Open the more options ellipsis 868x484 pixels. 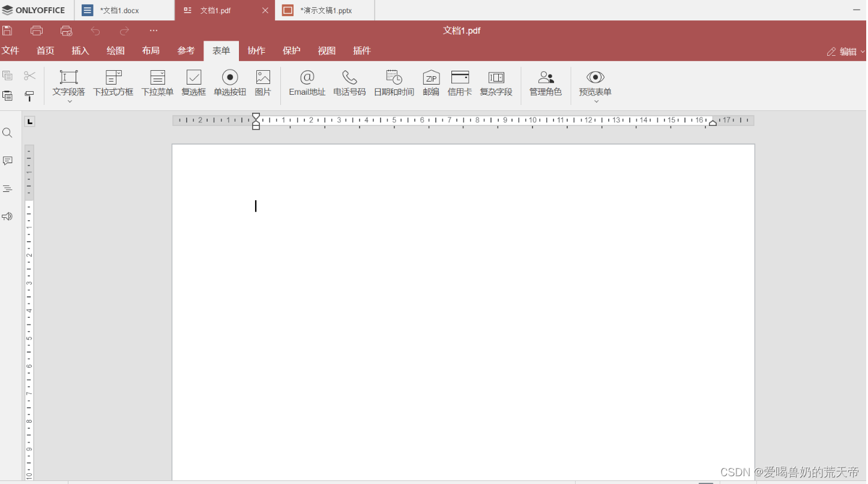pos(154,31)
